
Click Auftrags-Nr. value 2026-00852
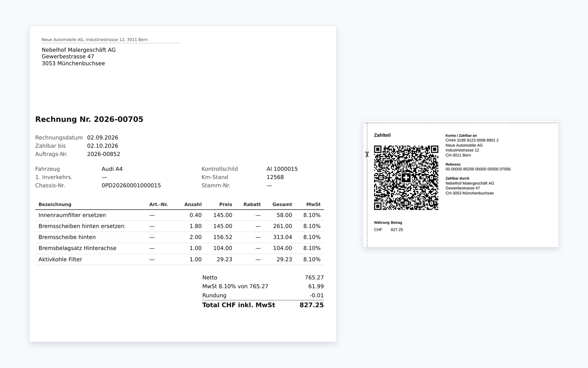(104, 154)
